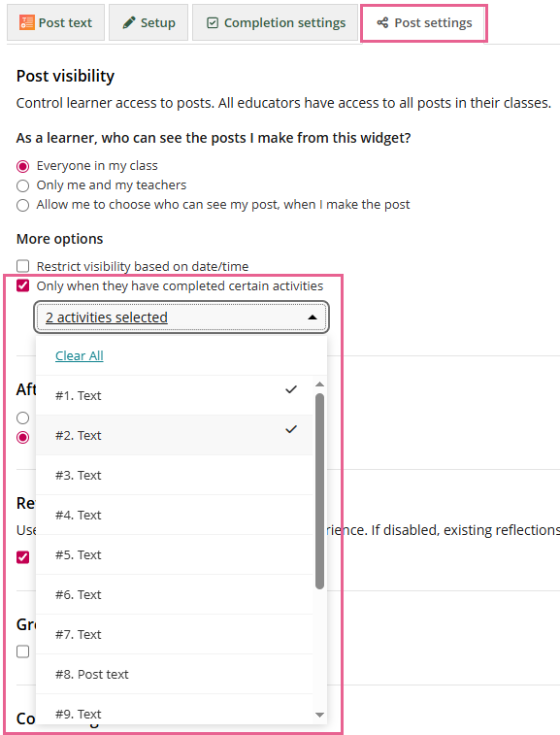The image size is (560, 735).
Task: Select Allow me to choose who can see
Action: [x=22, y=205]
